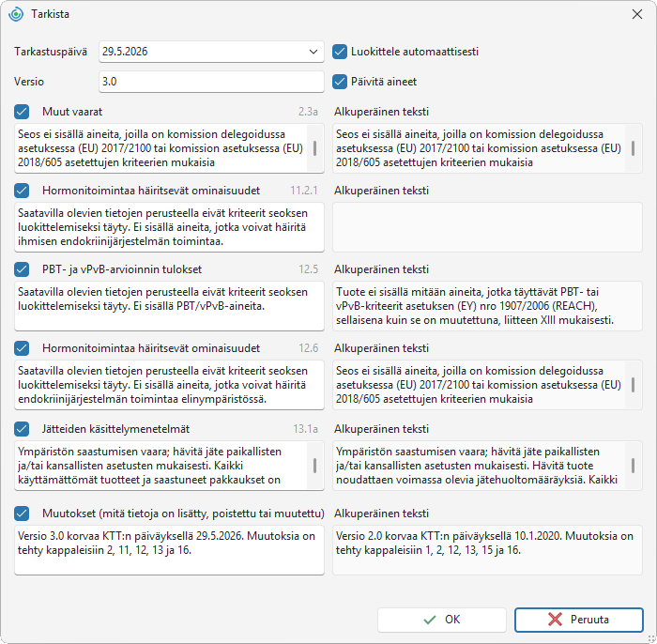Uncheck Hormonitoimintaa häiritsevät ominaisuudet 11.2.1 checkbox
The height and width of the screenshot is (644, 657).
[x=22, y=191]
